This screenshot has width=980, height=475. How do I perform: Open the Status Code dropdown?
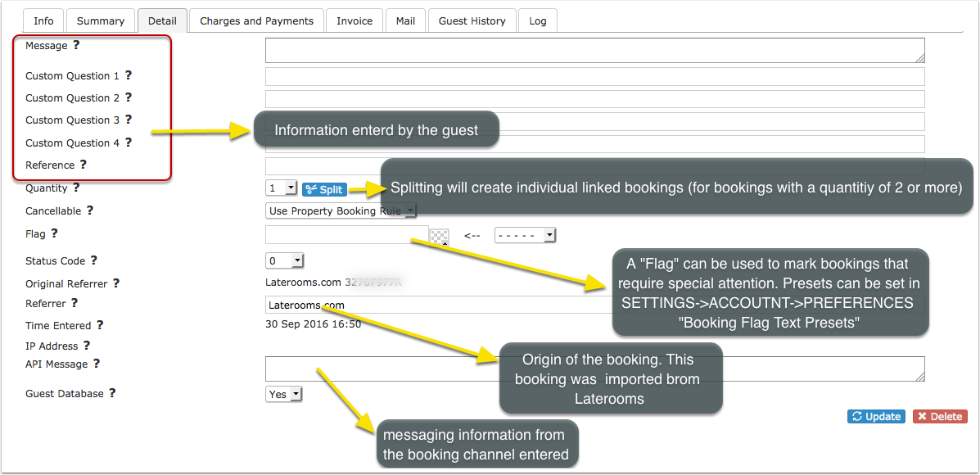[x=284, y=260]
